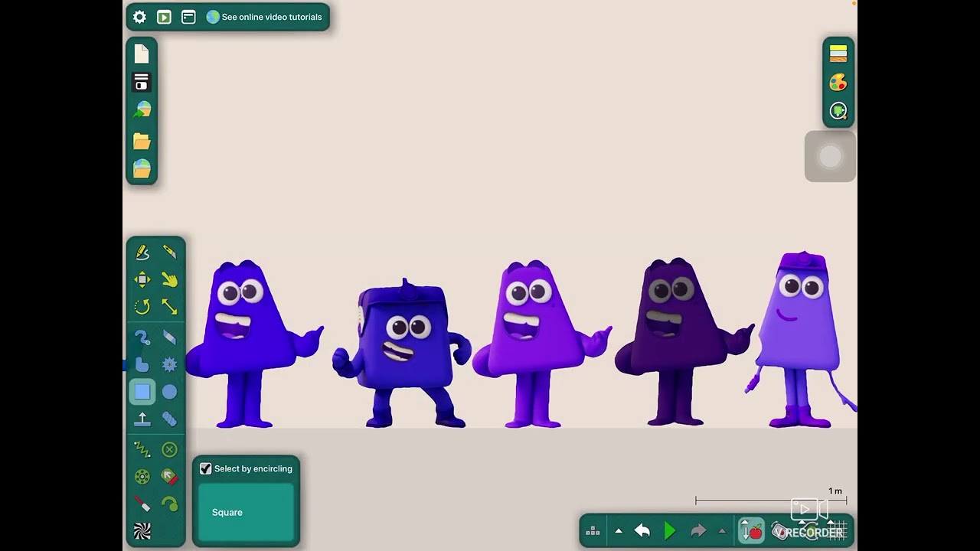
Task: Redo the last undone action
Action: click(x=698, y=531)
